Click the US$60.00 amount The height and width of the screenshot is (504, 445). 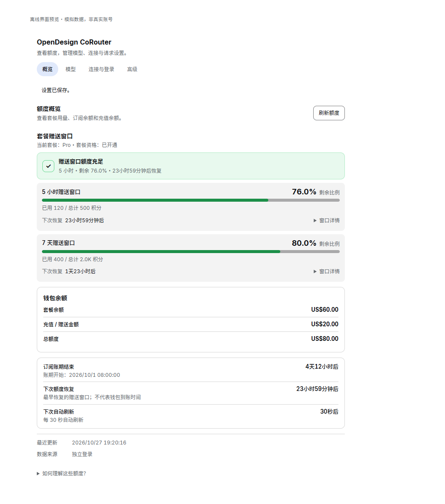[324, 310]
